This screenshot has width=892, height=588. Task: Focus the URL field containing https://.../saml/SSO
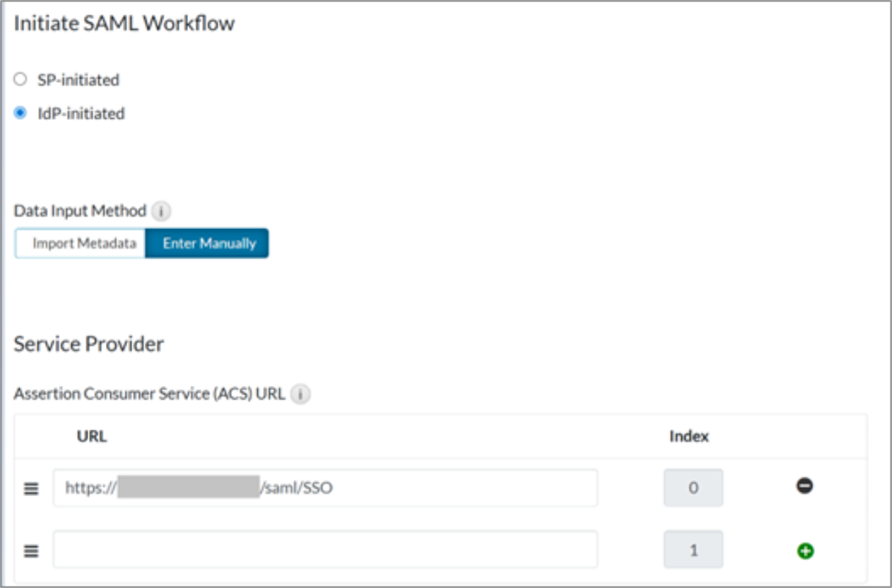[x=424, y=487]
